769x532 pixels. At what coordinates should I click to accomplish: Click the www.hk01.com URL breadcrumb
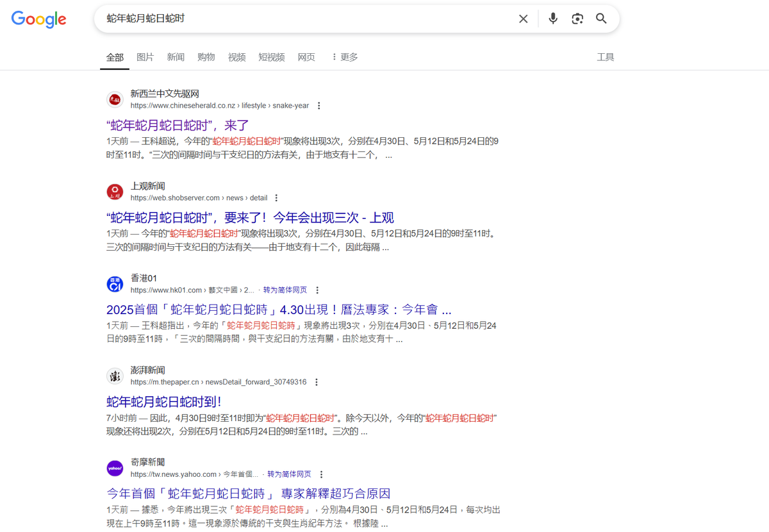pyautogui.click(x=192, y=290)
